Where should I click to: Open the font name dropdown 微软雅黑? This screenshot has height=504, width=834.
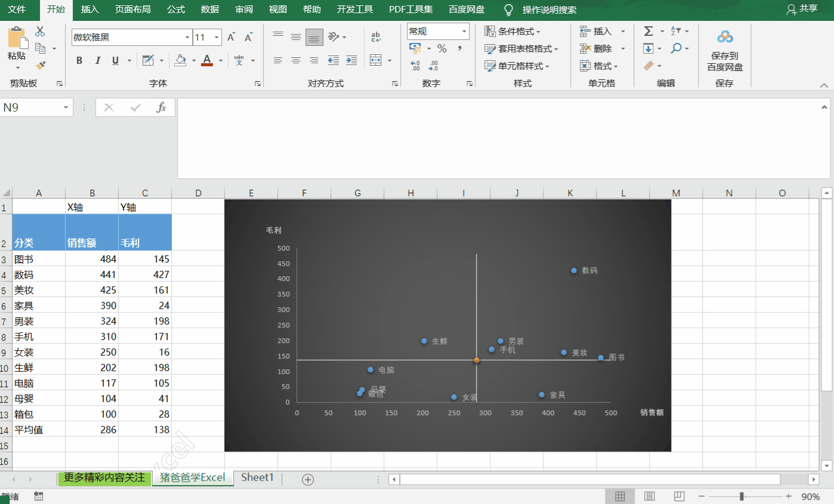[187, 38]
